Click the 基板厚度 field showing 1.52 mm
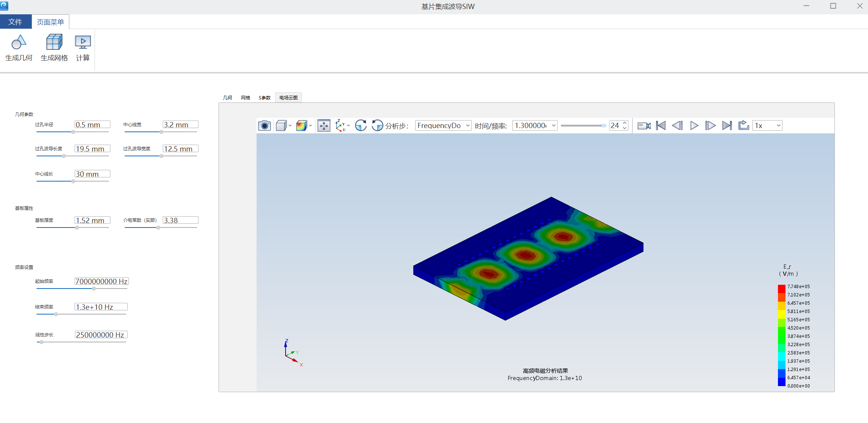 [92, 220]
